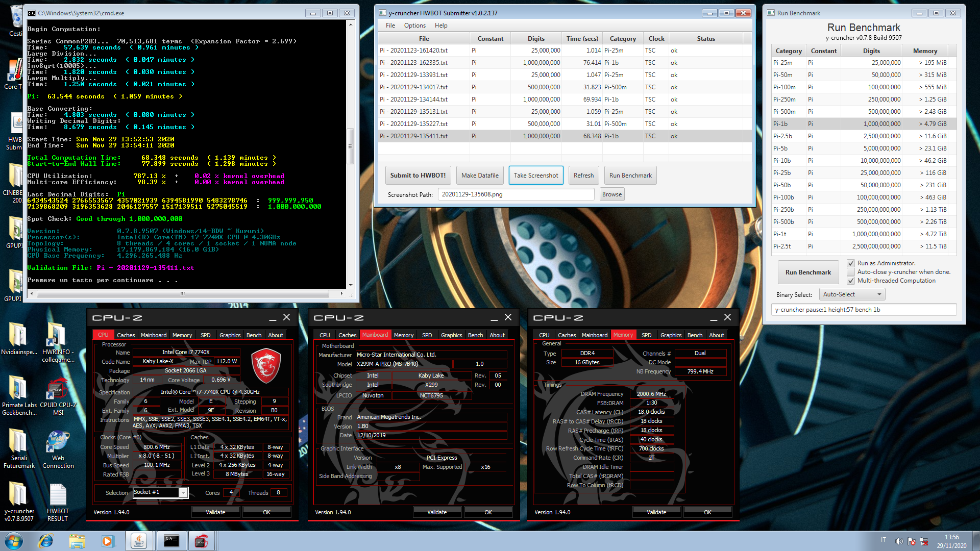Image resolution: width=980 pixels, height=551 pixels.
Task: Sort results by Digits column header
Action: point(536,39)
